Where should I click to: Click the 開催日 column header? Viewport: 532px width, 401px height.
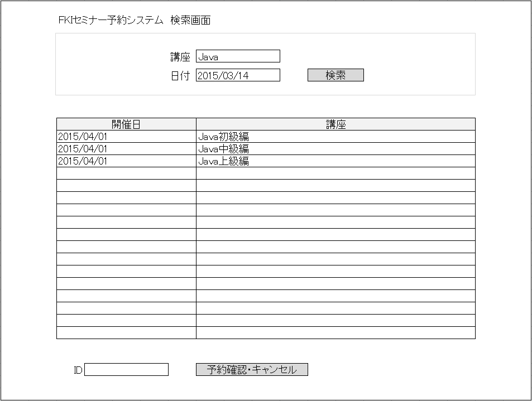click(126, 123)
